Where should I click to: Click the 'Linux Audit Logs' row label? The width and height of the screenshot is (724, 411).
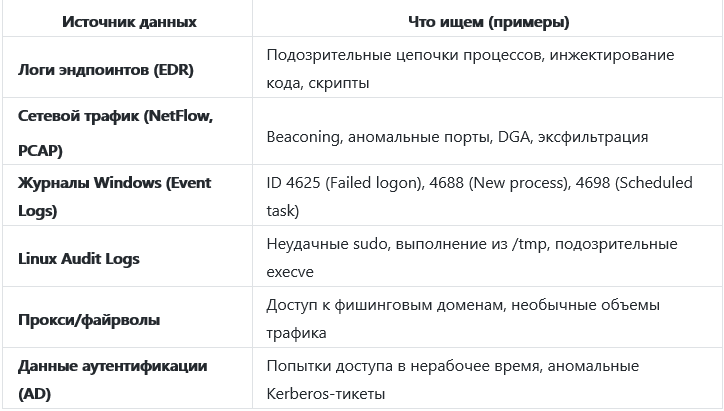tap(79, 258)
